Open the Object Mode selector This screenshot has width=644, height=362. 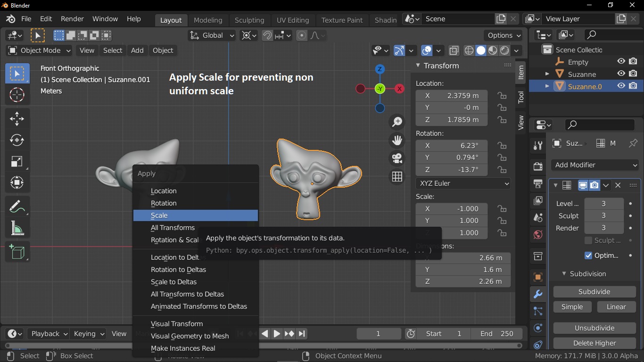pyautogui.click(x=40, y=50)
